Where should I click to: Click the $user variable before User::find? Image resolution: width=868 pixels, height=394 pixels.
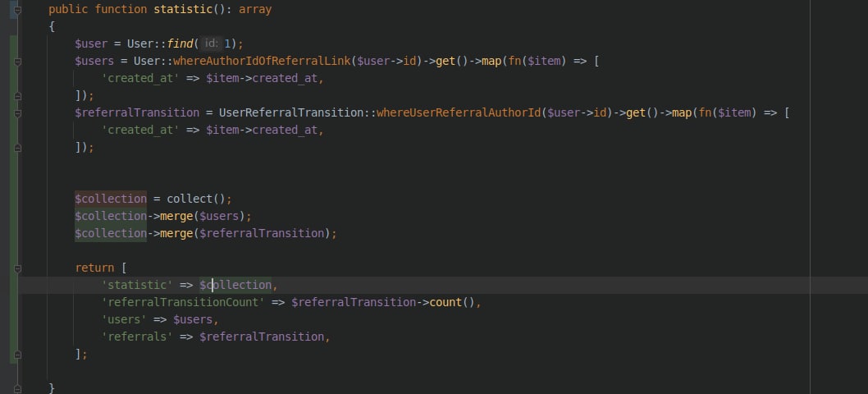91,44
